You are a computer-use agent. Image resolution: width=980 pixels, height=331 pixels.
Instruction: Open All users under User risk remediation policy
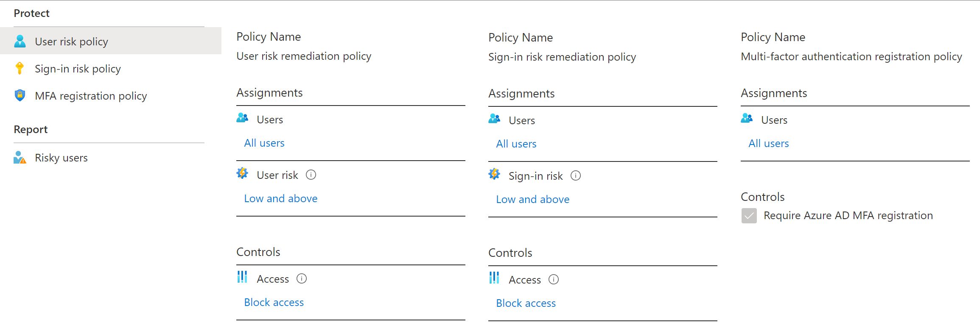click(264, 143)
